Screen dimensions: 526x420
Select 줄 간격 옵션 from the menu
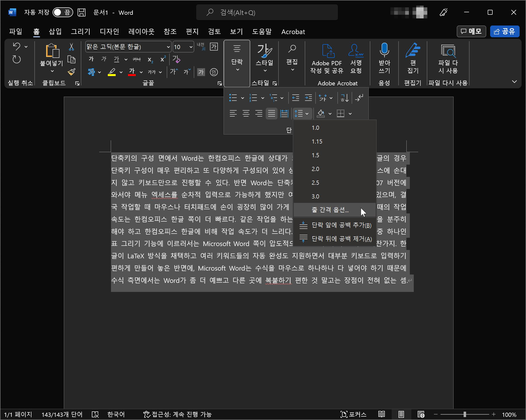pos(330,210)
